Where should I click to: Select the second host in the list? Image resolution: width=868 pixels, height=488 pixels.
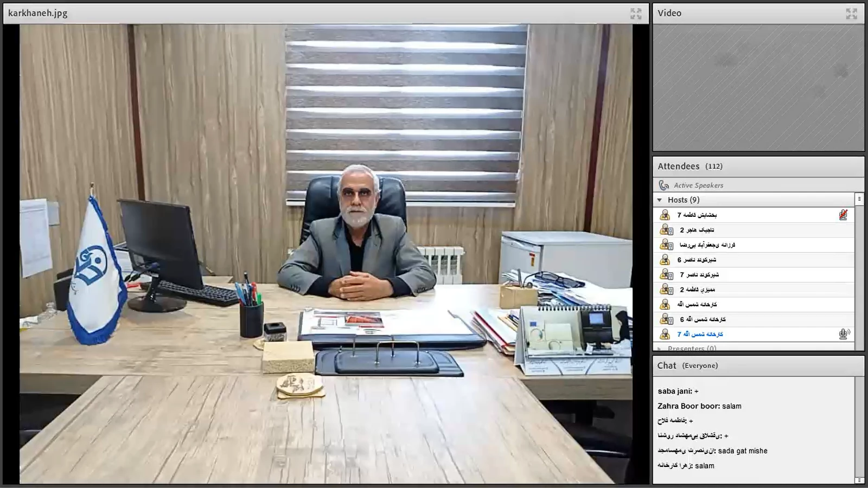click(x=697, y=230)
